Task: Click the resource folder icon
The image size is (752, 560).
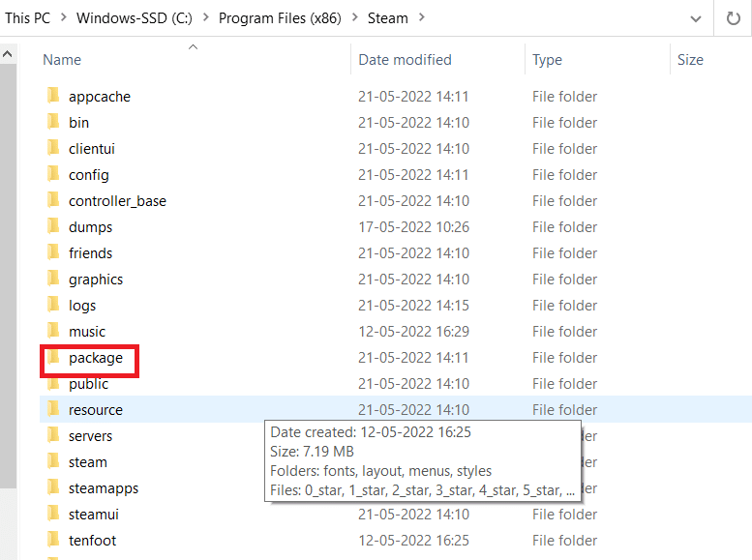Action: coord(54,409)
